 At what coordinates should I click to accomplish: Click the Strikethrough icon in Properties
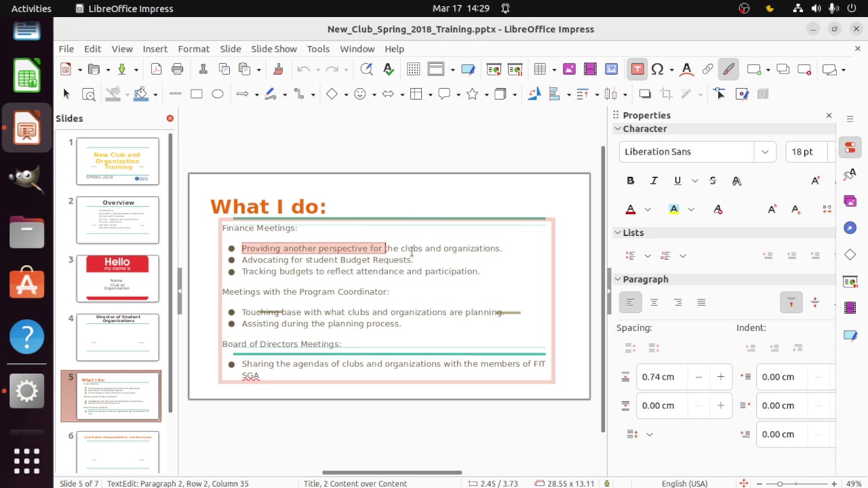tap(712, 181)
